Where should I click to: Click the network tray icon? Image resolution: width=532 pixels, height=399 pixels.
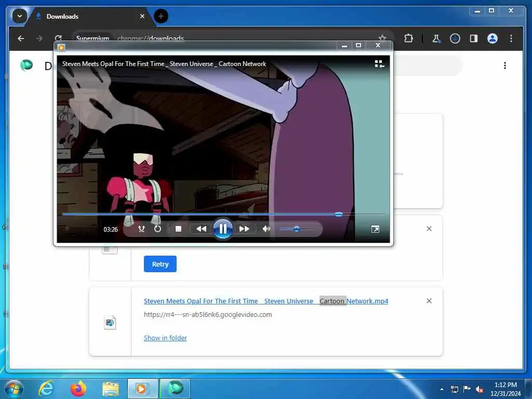coord(454,389)
